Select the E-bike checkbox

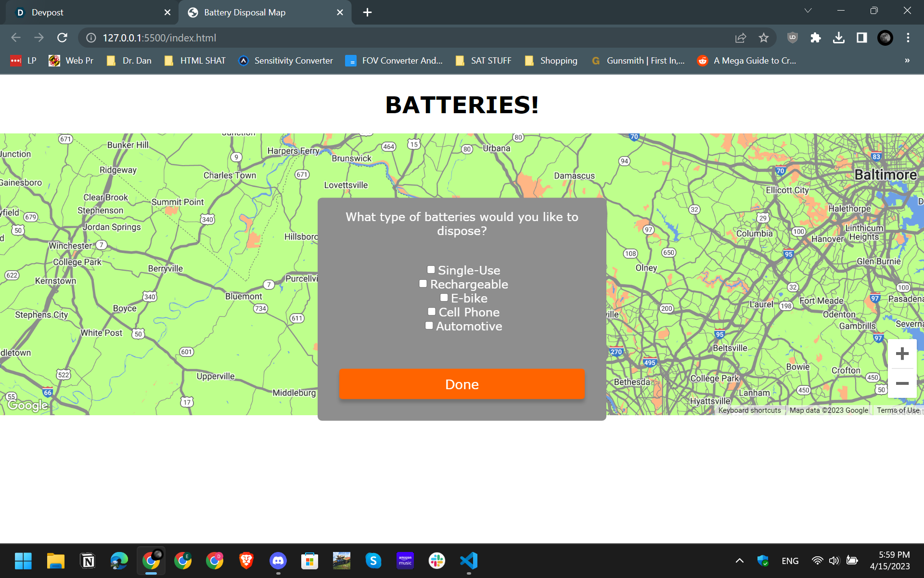point(444,298)
